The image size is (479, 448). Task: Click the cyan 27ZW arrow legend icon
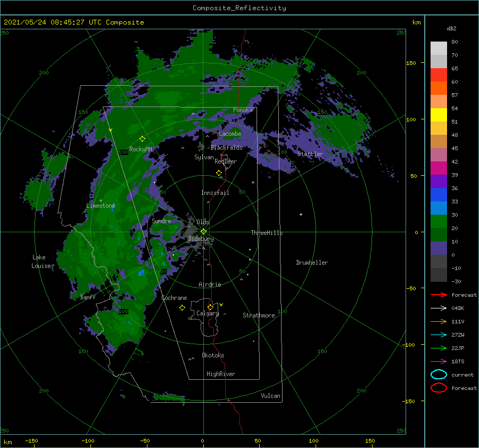pos(439,335)
